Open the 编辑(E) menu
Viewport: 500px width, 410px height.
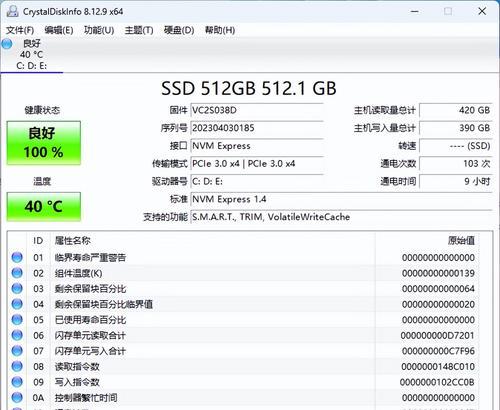coord(59,30)
